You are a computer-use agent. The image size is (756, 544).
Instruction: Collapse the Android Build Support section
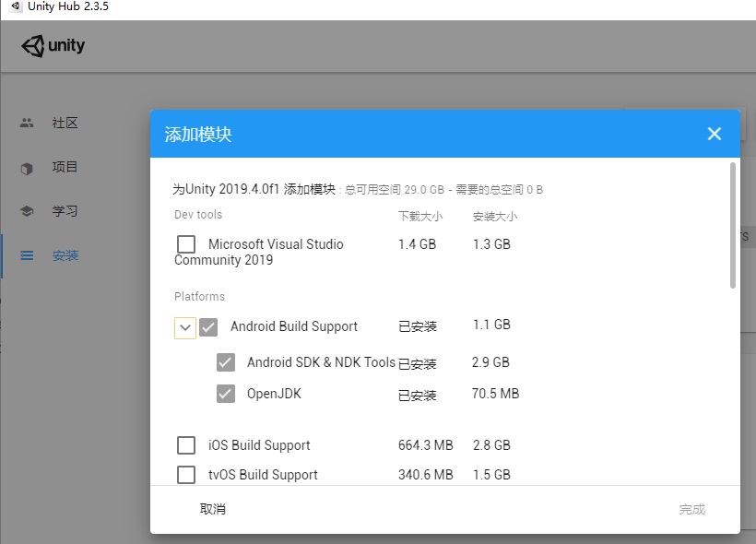pyautogui.click(x=184, y=326)
